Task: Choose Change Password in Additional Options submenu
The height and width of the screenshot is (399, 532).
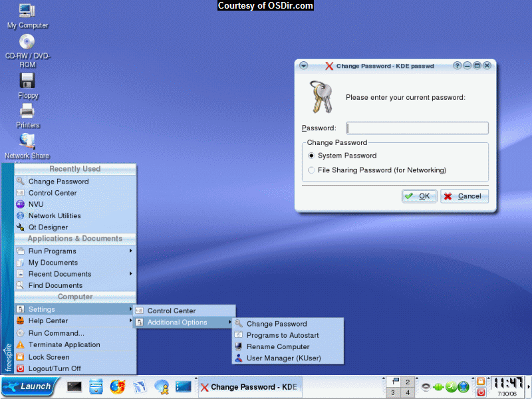Action: [288, 324]
